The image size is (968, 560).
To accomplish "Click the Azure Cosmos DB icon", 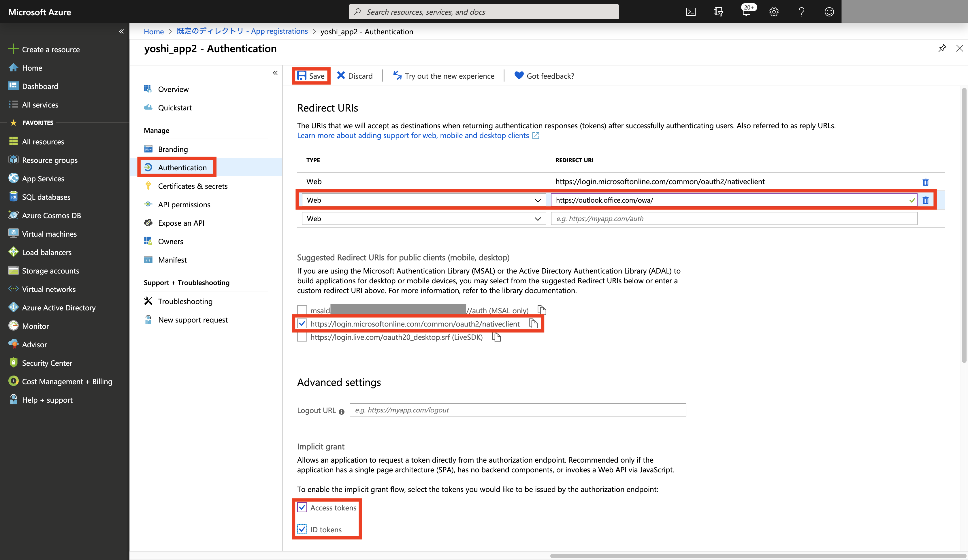I will (x=13, y=215).
